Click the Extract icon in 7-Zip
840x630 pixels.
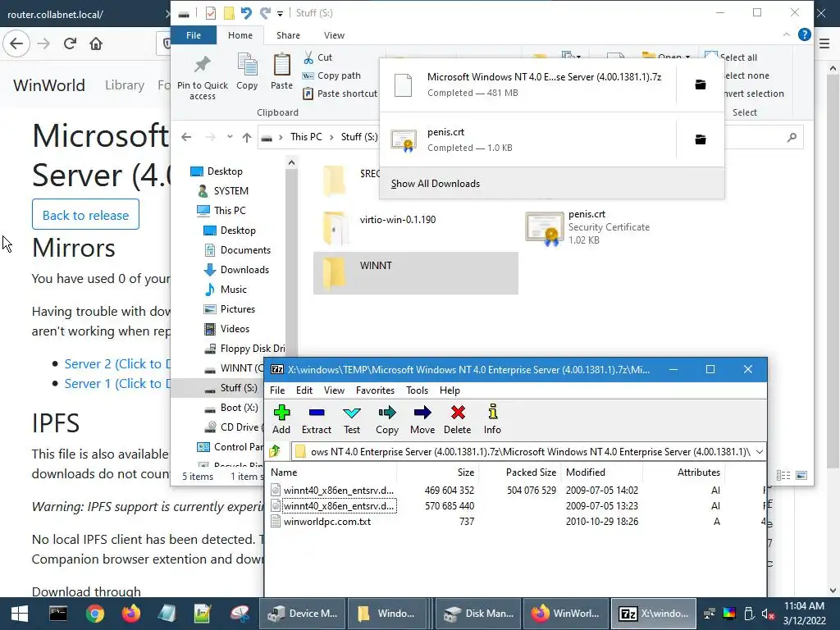pyautogui.click(x=317, y=419)
